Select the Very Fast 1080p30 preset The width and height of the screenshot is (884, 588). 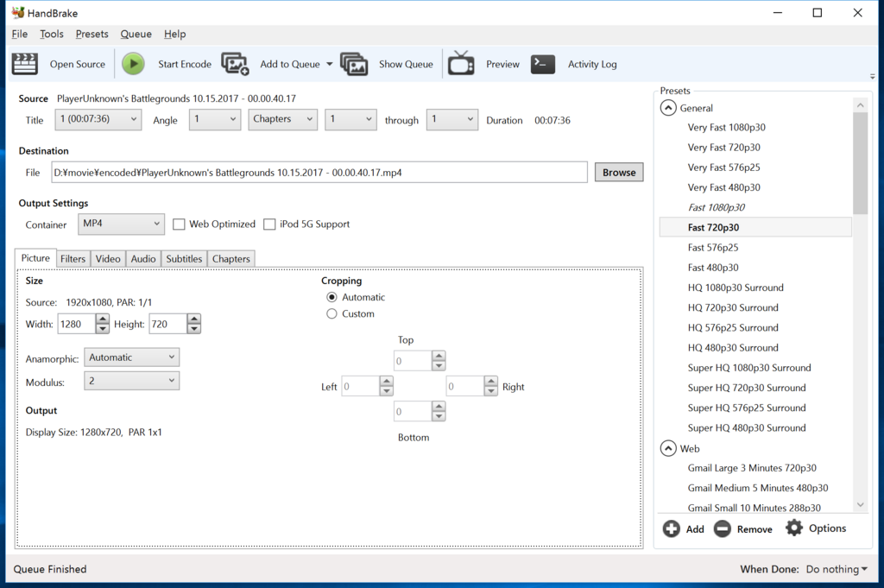coord(726,128)
